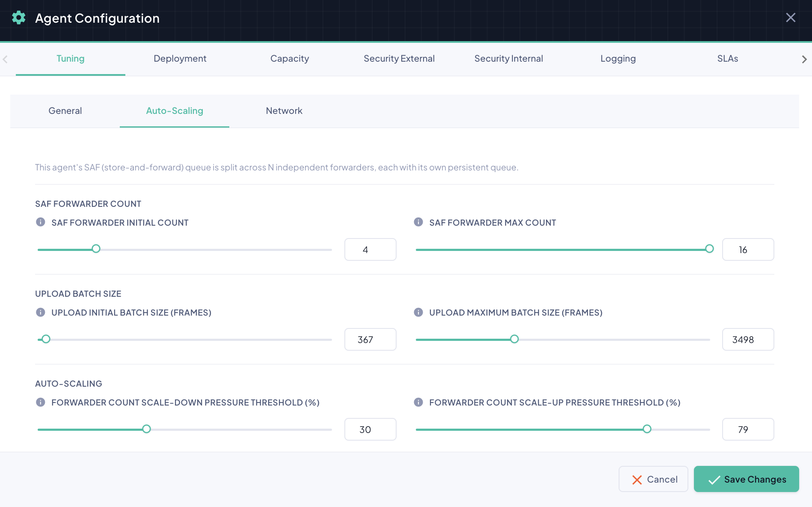Focus the scale-down threshold field showing 30
Viewport: 812px width, 507px height.
pos(370,429)
